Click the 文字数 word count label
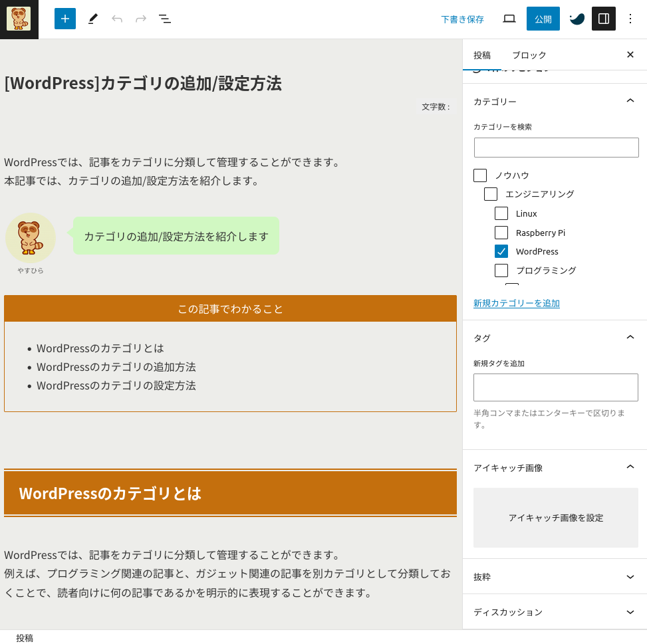647x644 pixels. pos(436,107)
